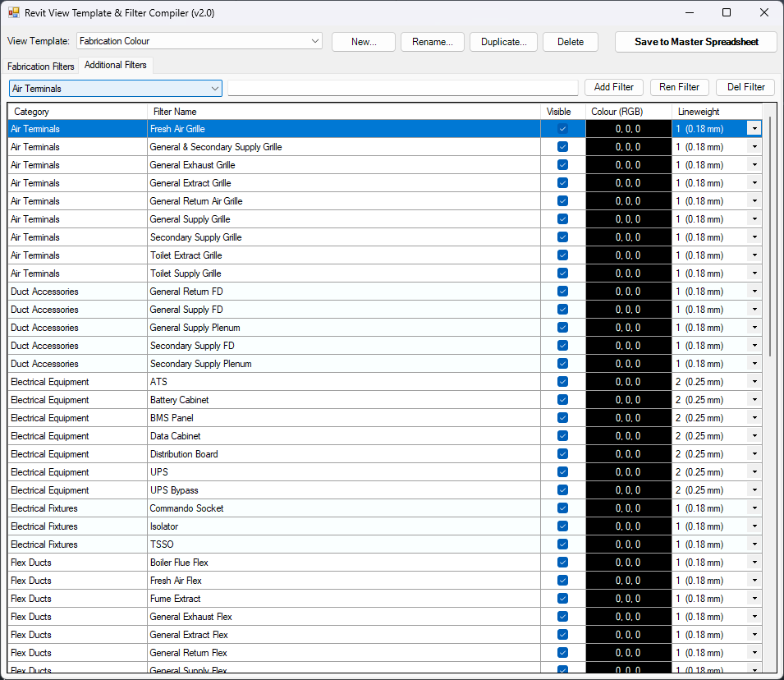Select the 'Secondary Supply Plenum' filter name

point(200,364)
